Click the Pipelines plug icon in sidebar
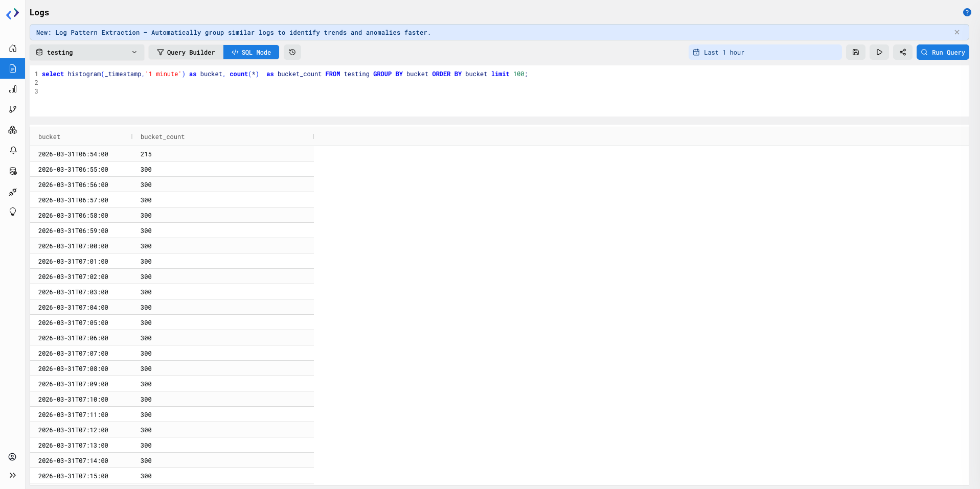Viewport: 980px width, 489px height. (x=12, y=192)
